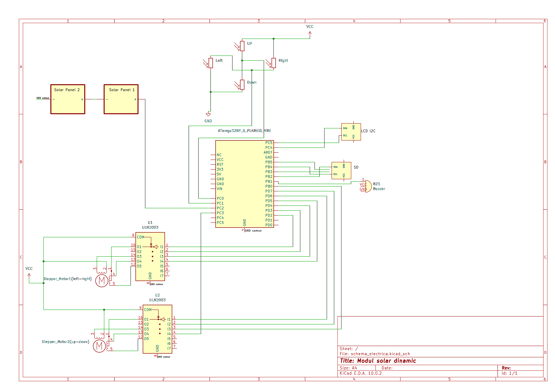This screenshot has height=392, width=555.
Task: Click the Down photoresistor symbol
Action: (x=242, y=85)
